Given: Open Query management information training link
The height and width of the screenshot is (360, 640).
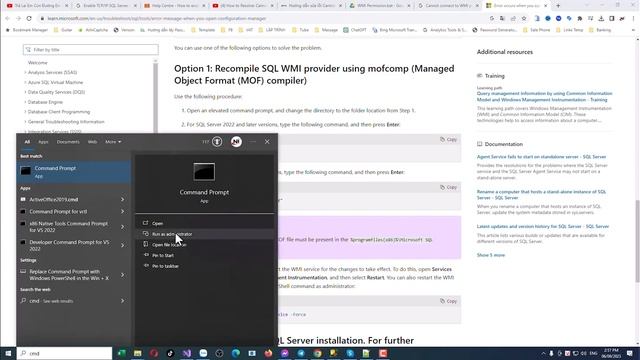Looking at the screenshot, I should point(544,96).
